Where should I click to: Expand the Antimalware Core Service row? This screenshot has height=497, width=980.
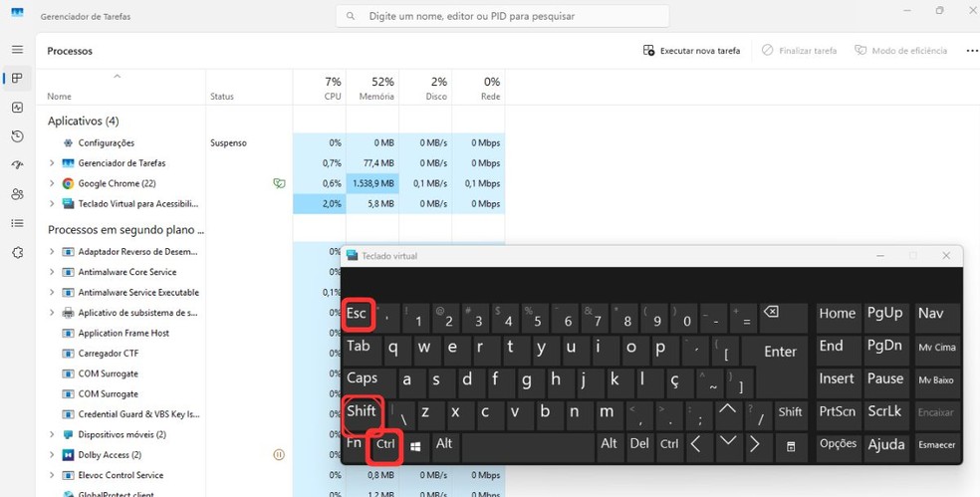point(52,272)
